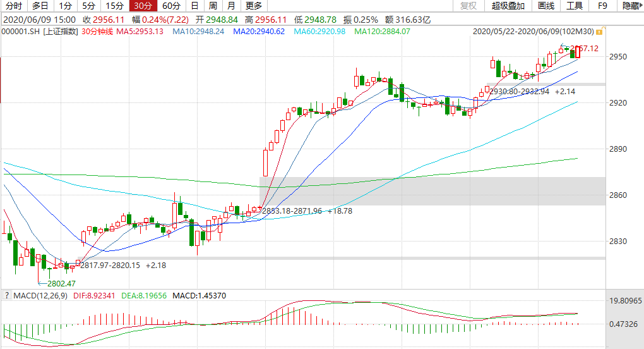Click the 2890 price axis label
This screenshot has width=644, height=349.
click(618, 149)
